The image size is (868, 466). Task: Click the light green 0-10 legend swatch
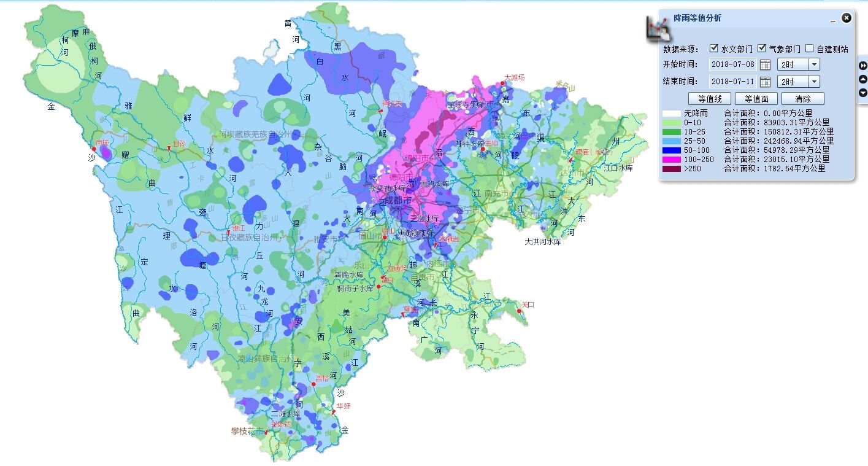tap(670, 122)
